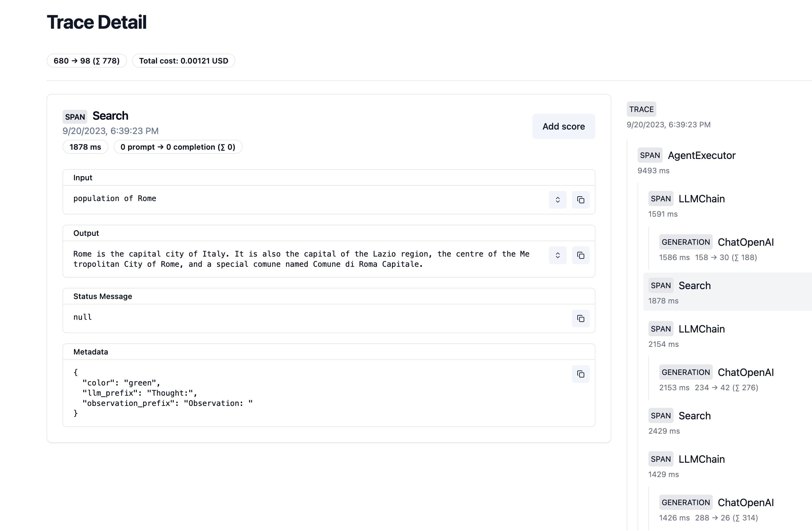The image size is (812, 531).
Task: Click the Add score button
Action: point(563,126)
